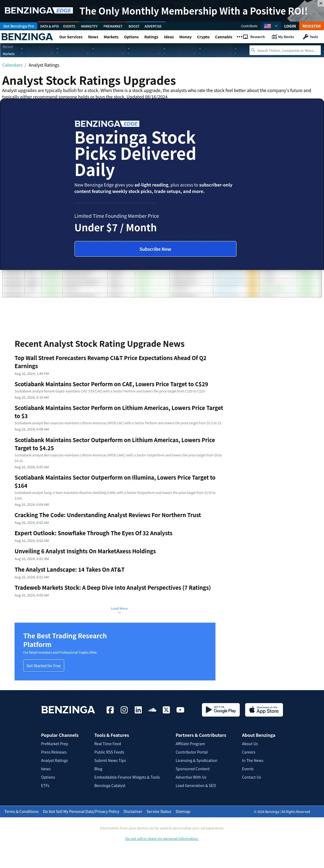
Task: Open the Crypto menu
Action: click(x=203, y=37)
